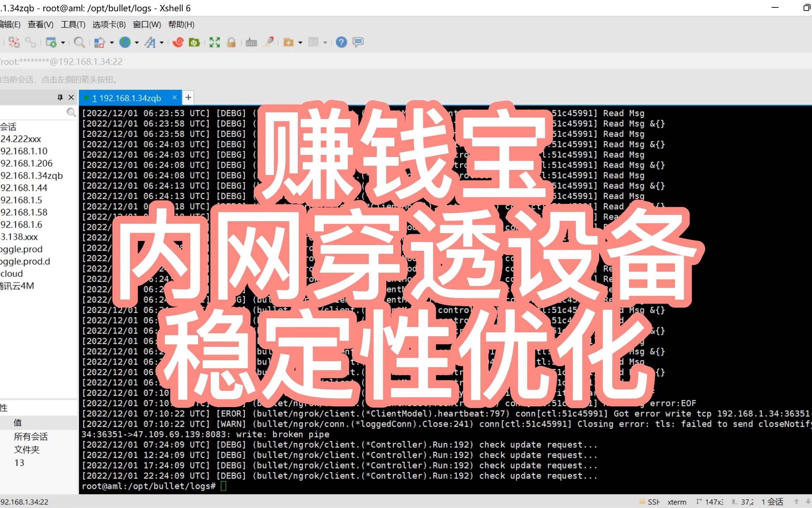
Task: Open the 帮助(H) menu
Action: tap(181, 24)
